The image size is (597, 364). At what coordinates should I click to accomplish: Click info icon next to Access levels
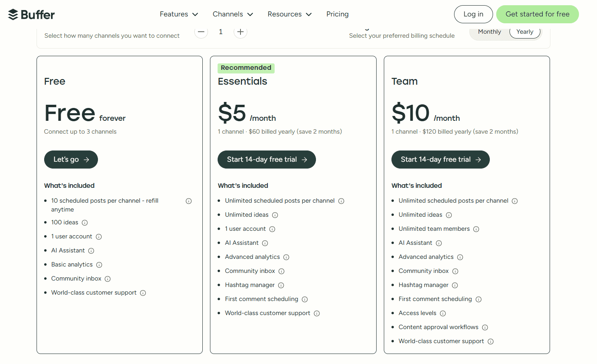click(x=443, y=313)
